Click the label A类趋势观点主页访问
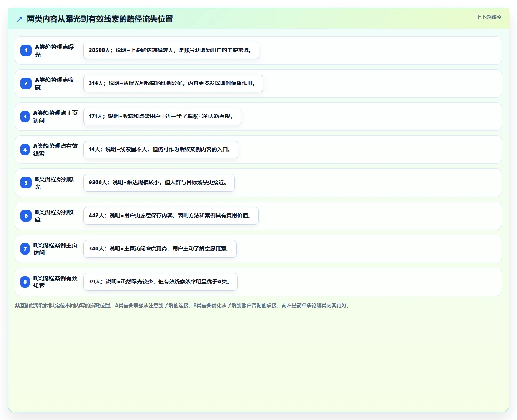 (55, 117)
